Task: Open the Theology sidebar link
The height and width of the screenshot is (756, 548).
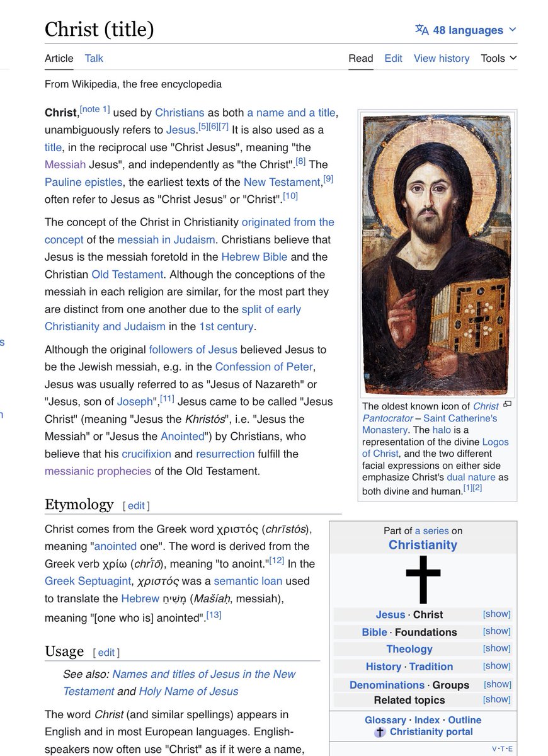Action: tap(409, 649)
